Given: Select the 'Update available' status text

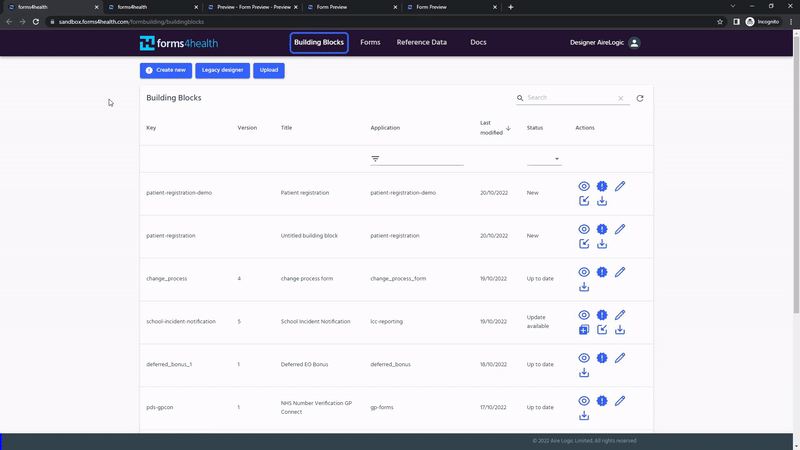Looking at the screenshot, I should 538,321.
